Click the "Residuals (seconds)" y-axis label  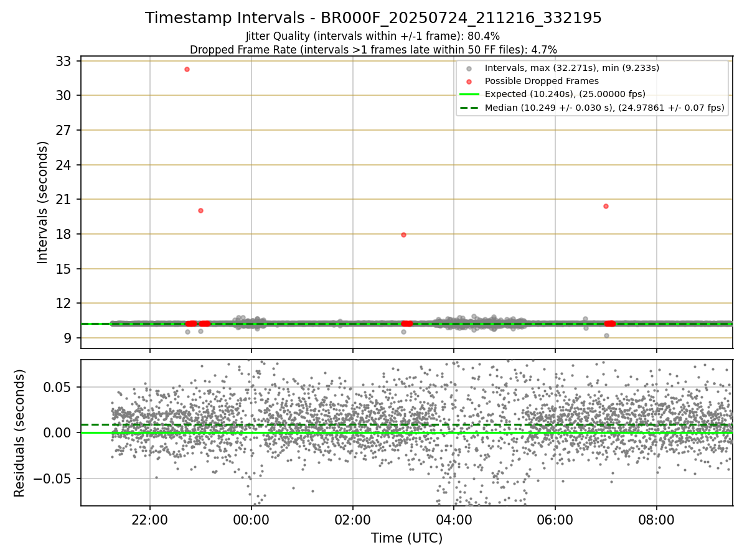point(19,433)
